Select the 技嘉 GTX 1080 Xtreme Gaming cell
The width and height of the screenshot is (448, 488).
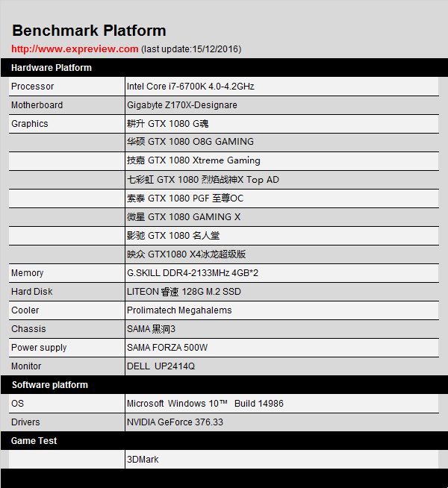pos(281,160)
